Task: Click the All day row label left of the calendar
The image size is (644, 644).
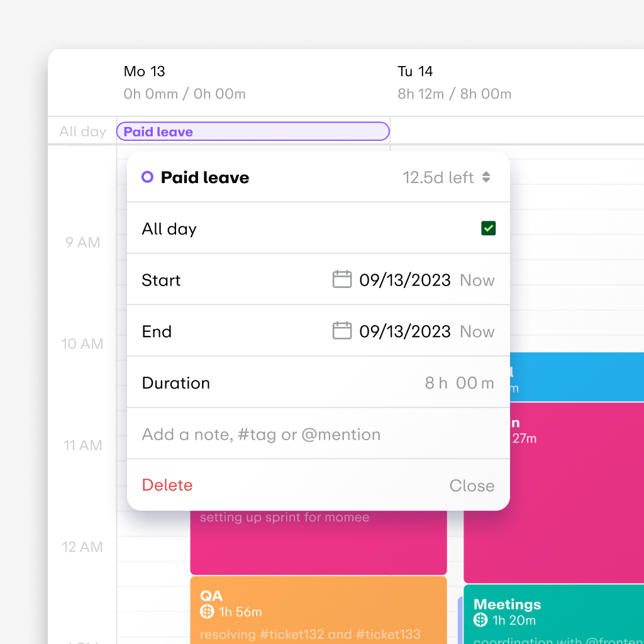Action: (82, 131)
